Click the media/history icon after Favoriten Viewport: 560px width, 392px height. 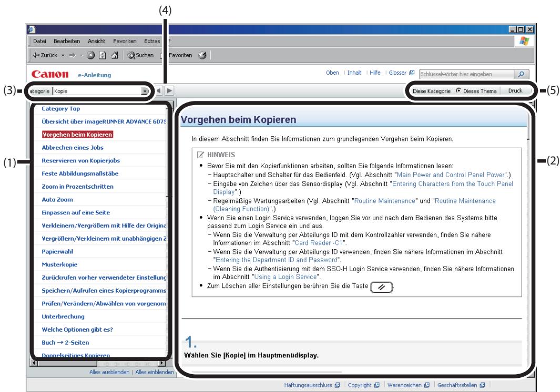click(x=202, y=55)
